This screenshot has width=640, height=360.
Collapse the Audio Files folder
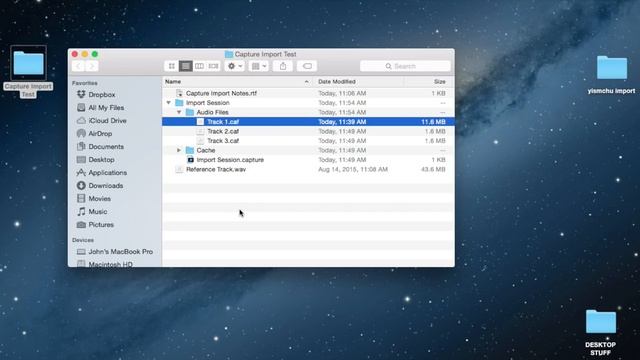pyautogui.click(x=179, y=112)
